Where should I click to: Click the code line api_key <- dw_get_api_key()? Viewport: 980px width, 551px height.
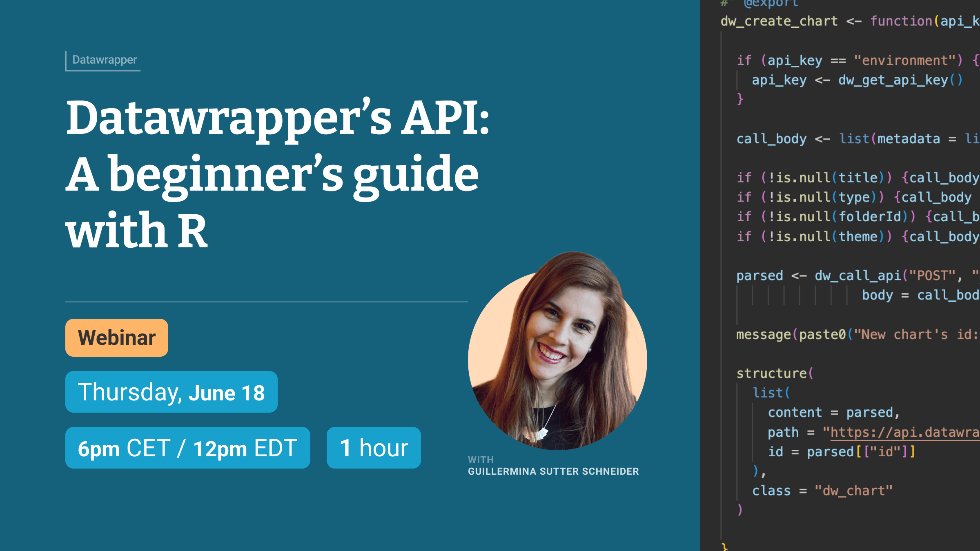tap(857, 80)
